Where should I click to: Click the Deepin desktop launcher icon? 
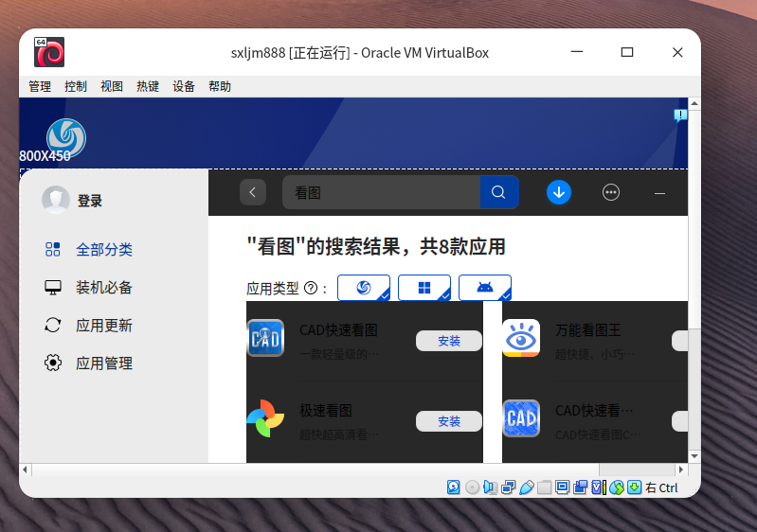66,138
